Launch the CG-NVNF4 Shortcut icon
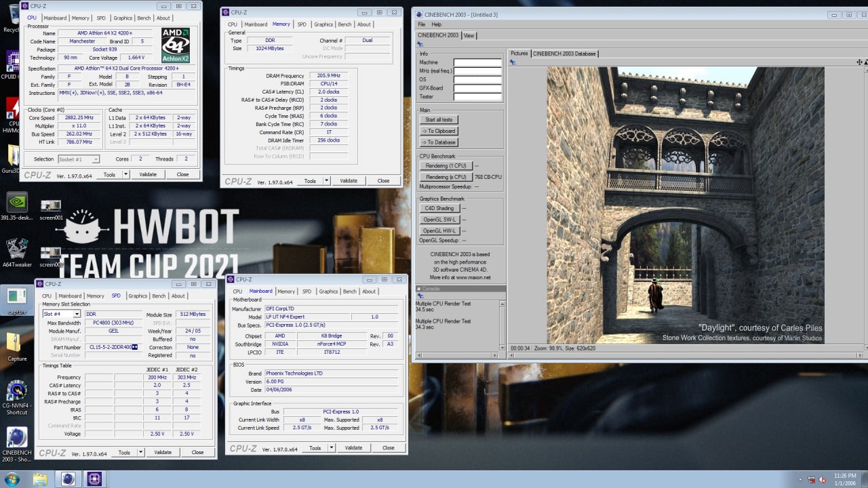The height and width of the screenshot is (488, 868). (x=17, y=397)
